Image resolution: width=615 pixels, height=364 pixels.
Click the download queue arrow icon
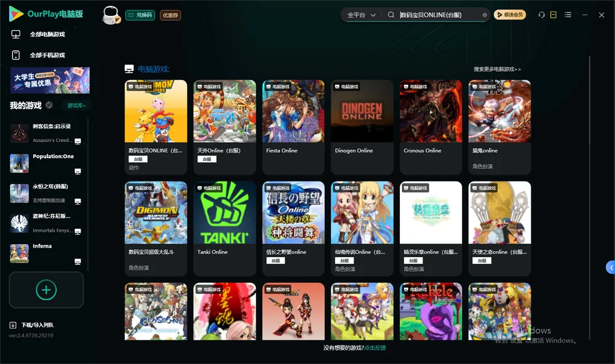(x=13, y=325)
